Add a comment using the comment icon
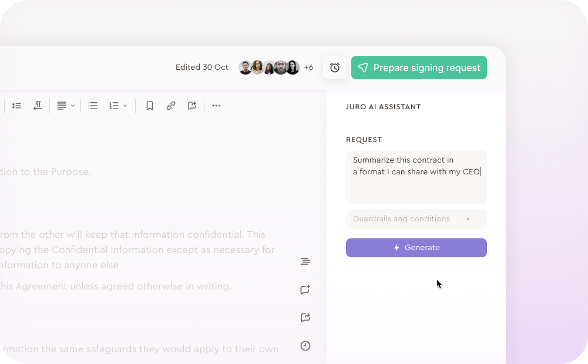Screen dimensions: 588x364 click(305, 289)
